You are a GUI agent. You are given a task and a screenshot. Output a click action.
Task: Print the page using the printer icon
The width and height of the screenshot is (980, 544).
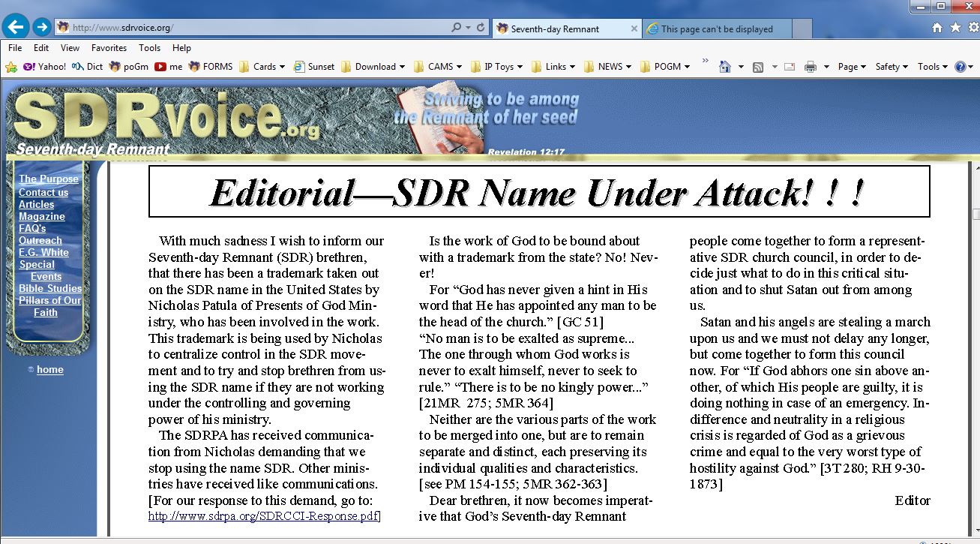(x=811, y=67)
